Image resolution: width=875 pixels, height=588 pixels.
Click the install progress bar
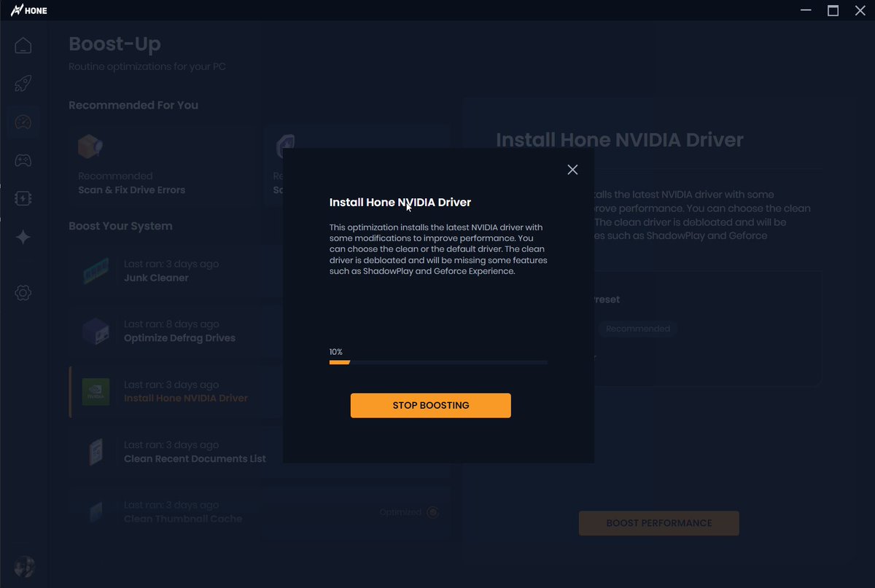coord(438,362)
